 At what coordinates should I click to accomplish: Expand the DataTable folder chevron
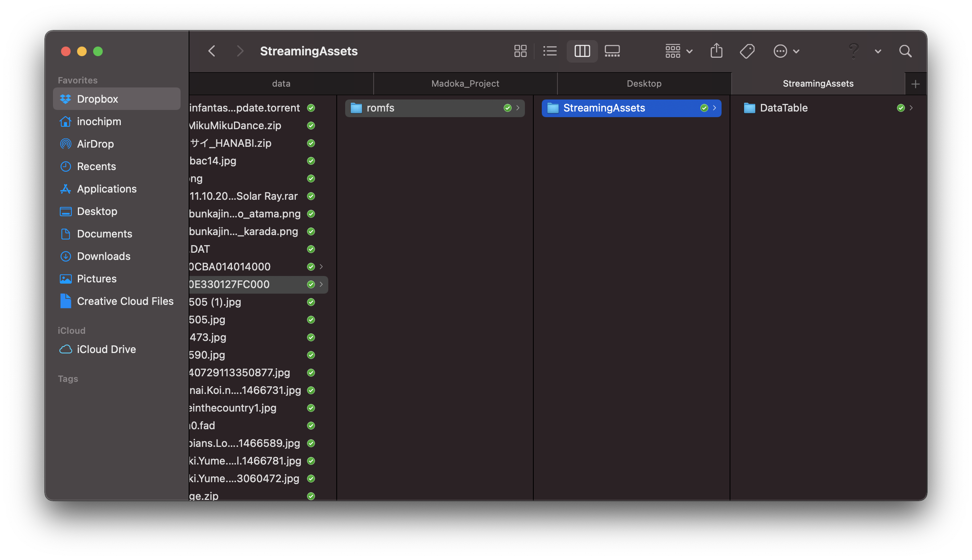(911, 108)
